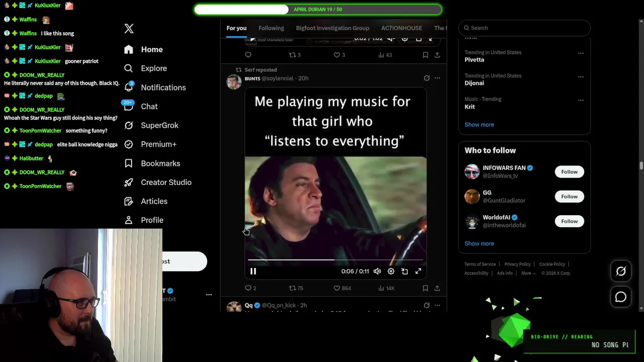Repost the top post with 3 reposts
Screen dimensions: 644x362
click(292, 55)
